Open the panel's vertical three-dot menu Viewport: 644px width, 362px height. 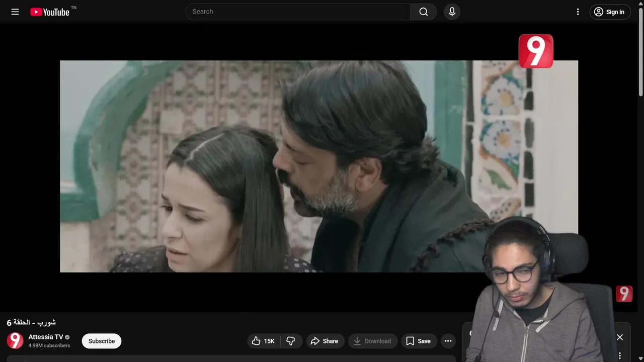(x=620, y=355)
